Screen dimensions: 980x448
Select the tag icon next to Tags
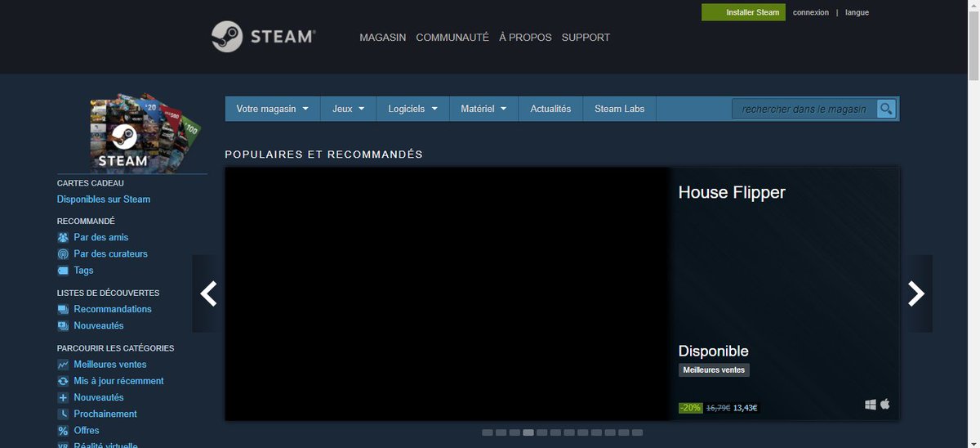[x=63, y=271]
